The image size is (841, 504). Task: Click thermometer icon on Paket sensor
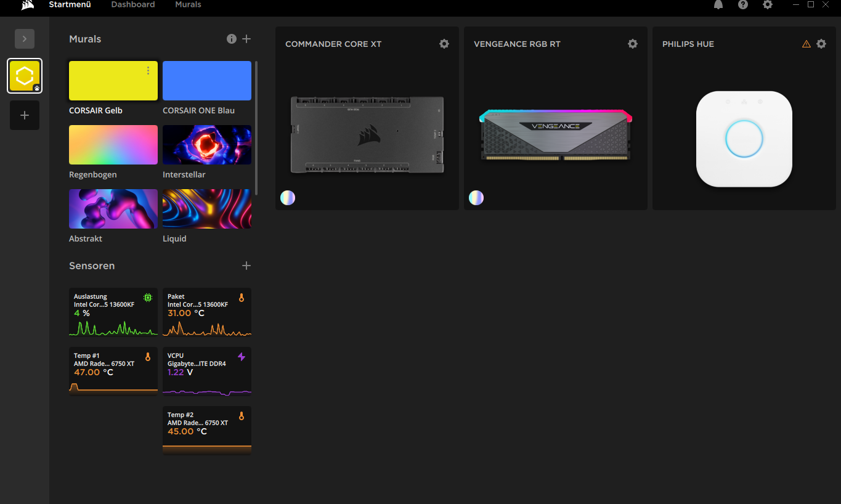click(x=242, y=298)
